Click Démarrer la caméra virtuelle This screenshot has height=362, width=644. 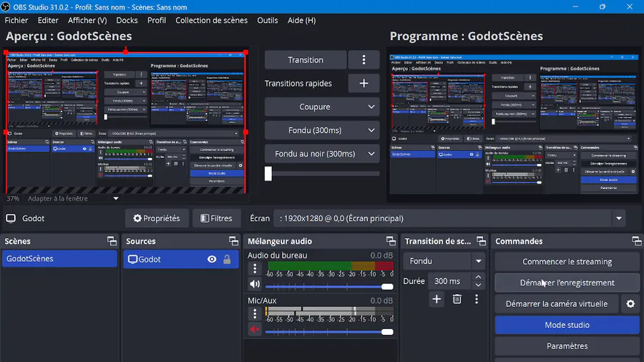tap(557, 304)
